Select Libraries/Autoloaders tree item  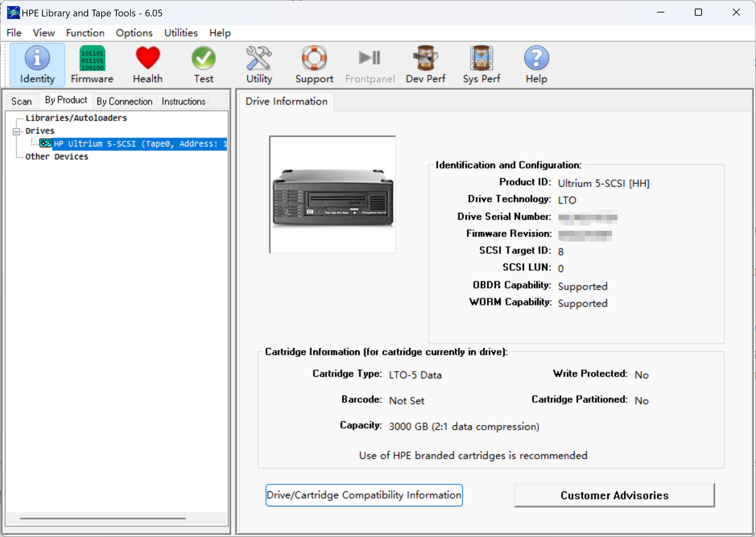(76, 118)
